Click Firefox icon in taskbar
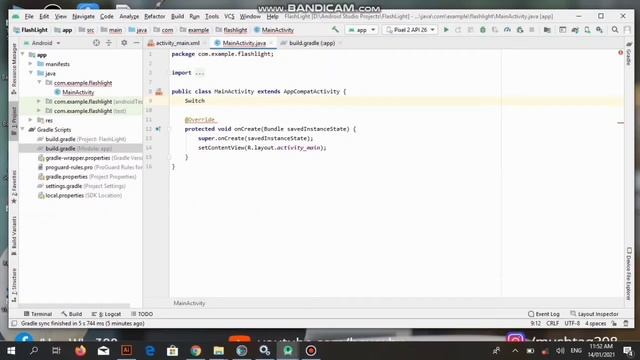 pos(81,351)
